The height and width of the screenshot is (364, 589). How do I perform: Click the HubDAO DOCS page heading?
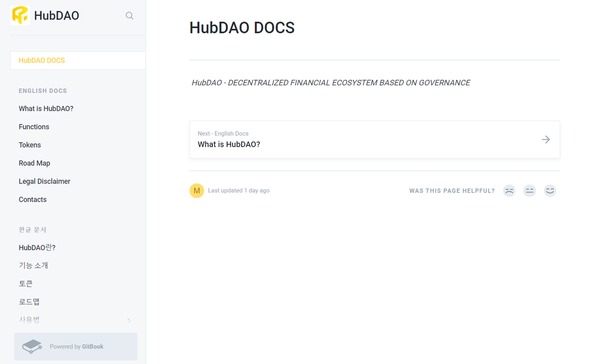(242, 28)
